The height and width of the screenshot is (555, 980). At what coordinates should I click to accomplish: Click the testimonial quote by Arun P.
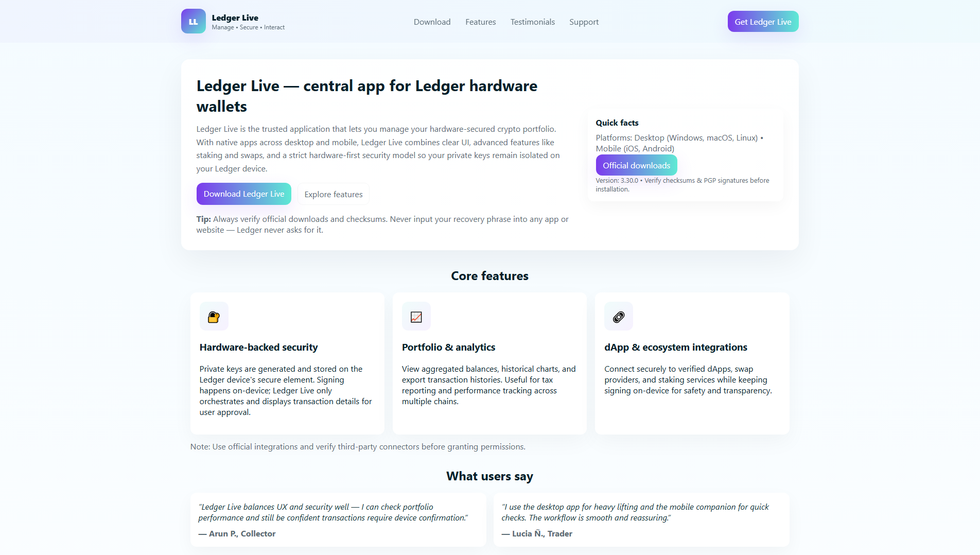[x=334, y=512]
